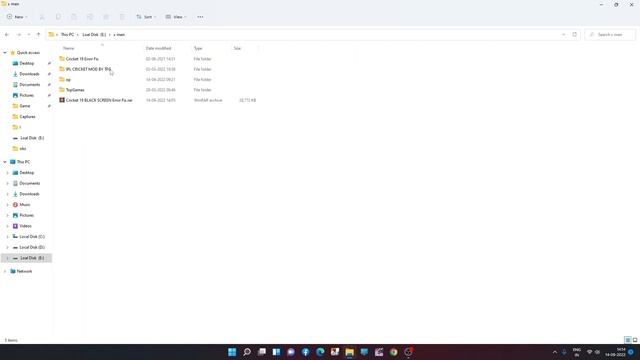Go back with the back arrow
This screenshot has height=360, width=640.
[7, 35]
